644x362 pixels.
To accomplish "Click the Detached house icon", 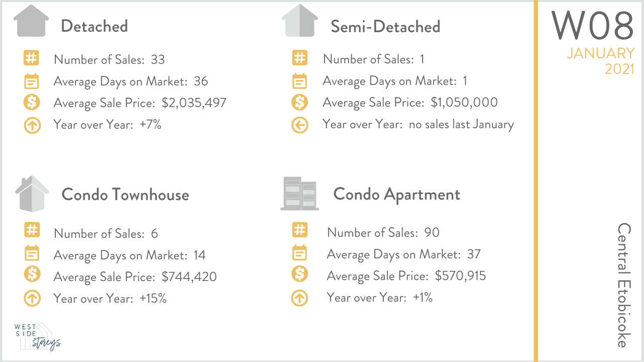I will coord(31,21).
